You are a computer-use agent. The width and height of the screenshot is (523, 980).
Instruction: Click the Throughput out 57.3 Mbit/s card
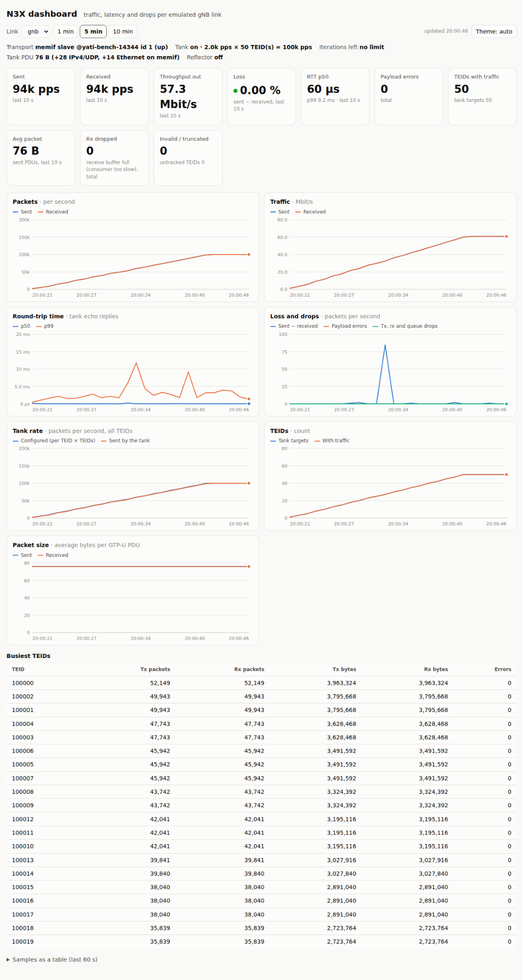click(x=188, y=97)
